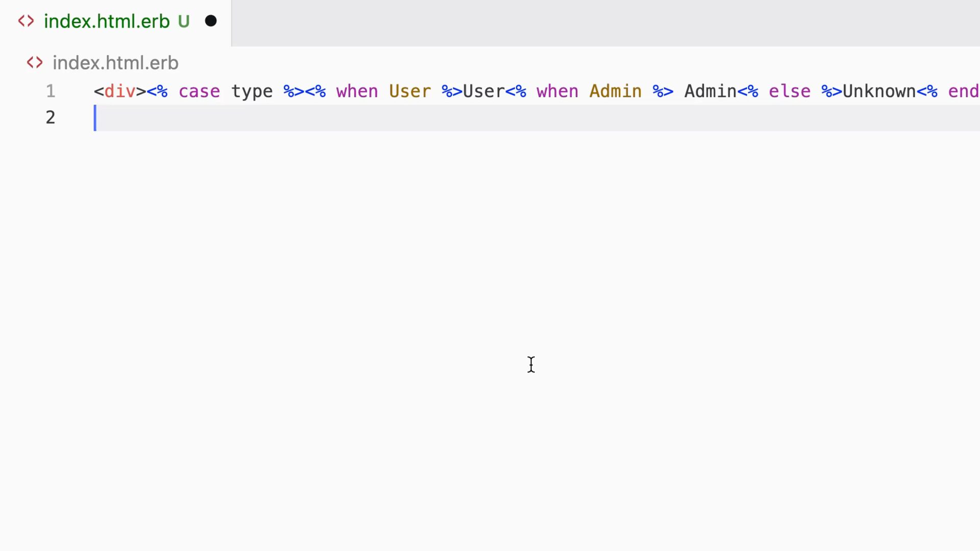Click the breadcrumb file icon beside index.html.erb

(x=35, y=63)
